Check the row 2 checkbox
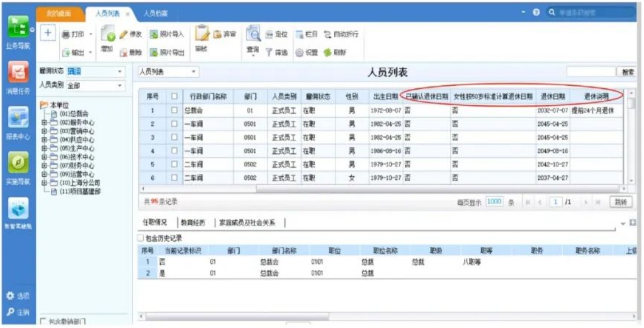The height and width of the screenshot is (328, 644). 174,124
